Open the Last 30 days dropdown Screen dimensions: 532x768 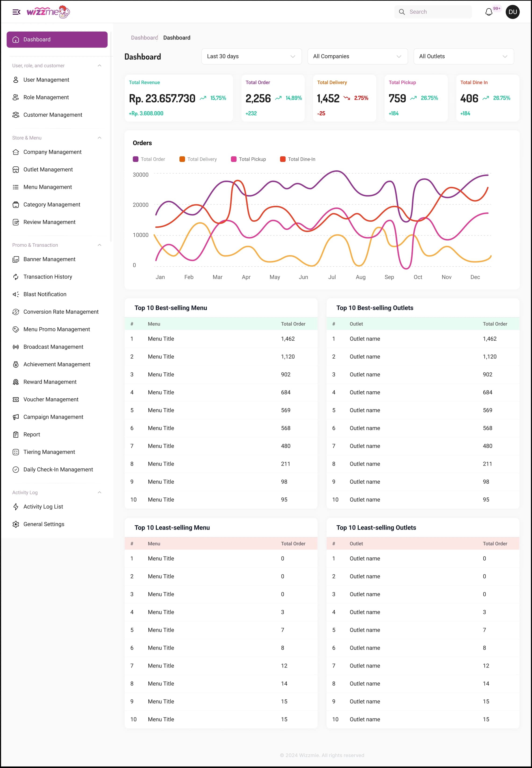click(x=251, y=56)
